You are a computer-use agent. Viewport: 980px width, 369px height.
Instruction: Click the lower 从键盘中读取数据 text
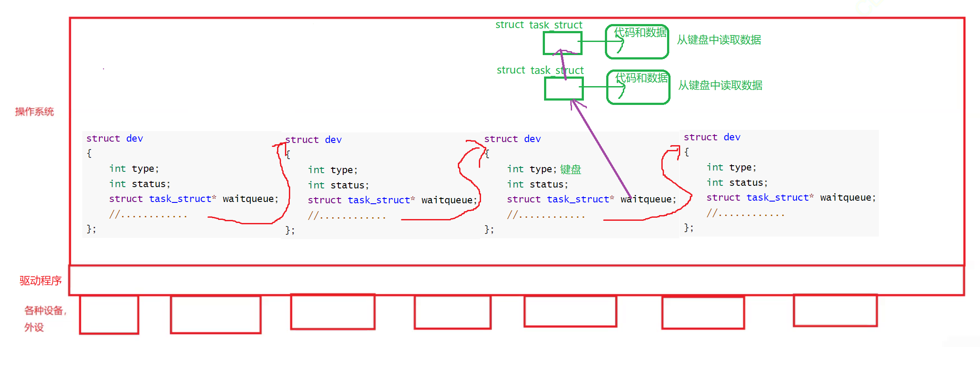pyautogui.click(x=720, y=85)
